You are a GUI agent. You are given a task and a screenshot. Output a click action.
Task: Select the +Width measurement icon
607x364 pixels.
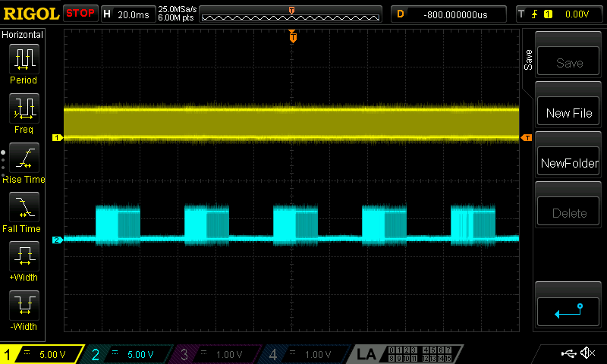point(24,256)
